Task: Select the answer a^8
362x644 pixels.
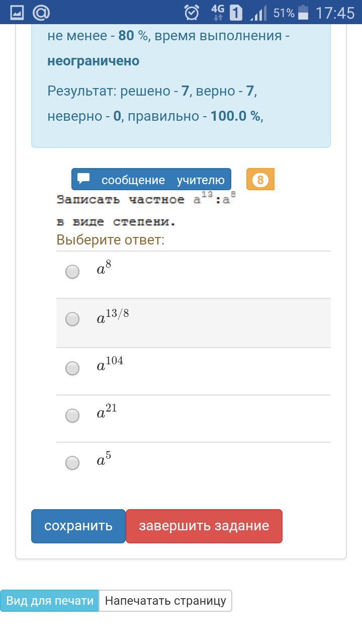Action: (x=72, y=271)
